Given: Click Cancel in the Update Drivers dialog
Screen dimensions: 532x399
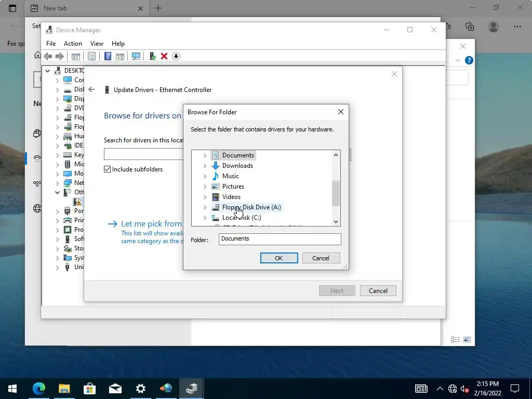Looking at the screenshot, I should click(378, 291).
